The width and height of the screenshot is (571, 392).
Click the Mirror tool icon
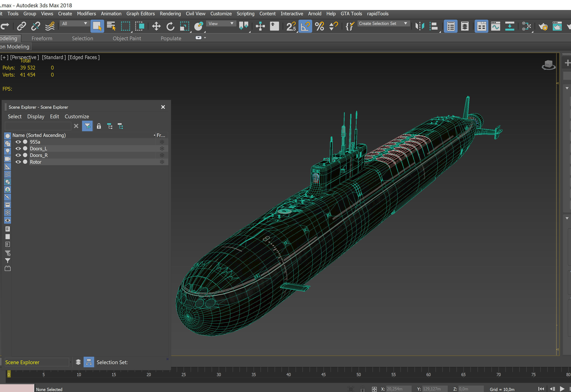click(420, 26)
